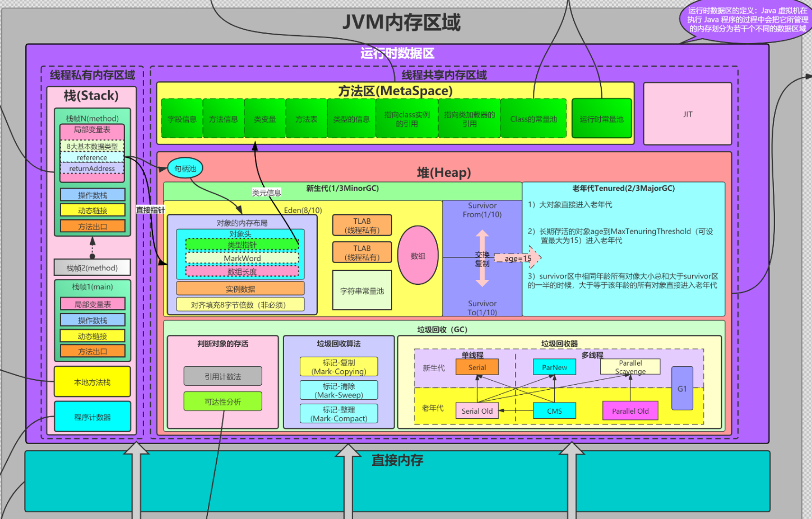Select the 类型的信息 green box
Viewport: 812px width, 519px height.
click(351, 119)
